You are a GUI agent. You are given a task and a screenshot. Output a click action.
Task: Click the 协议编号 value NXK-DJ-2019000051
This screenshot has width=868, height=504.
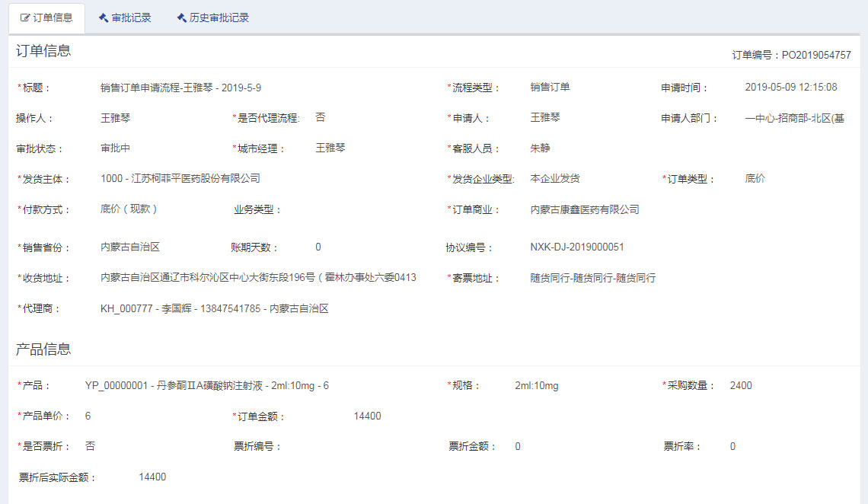click(x=577, y=247)
